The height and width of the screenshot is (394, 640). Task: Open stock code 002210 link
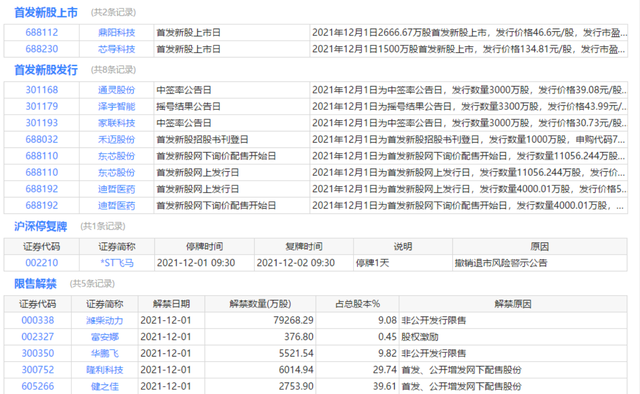(42, 263)
